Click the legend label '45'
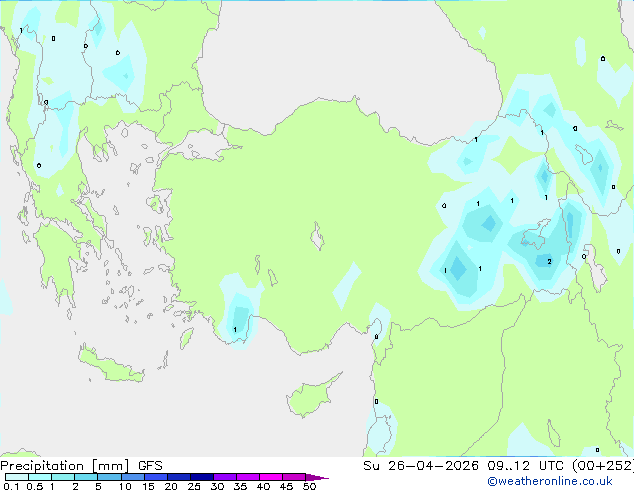Image resolution: width=634 pixels, height=490 pixels. tap(286, 486)
